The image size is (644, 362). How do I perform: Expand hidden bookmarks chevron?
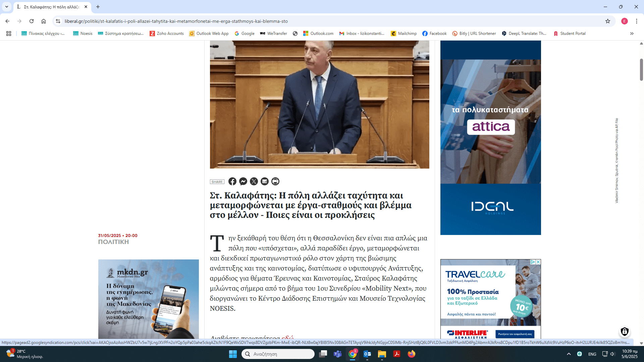632,34
